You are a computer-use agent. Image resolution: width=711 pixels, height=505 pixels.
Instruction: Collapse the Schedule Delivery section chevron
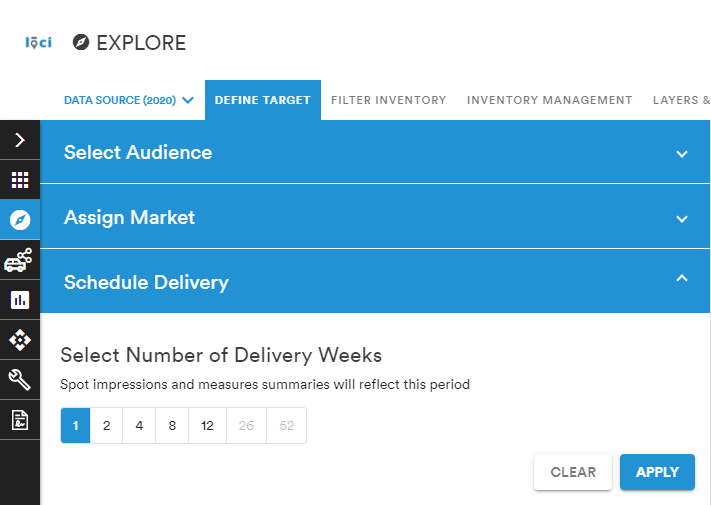point(682,278)
